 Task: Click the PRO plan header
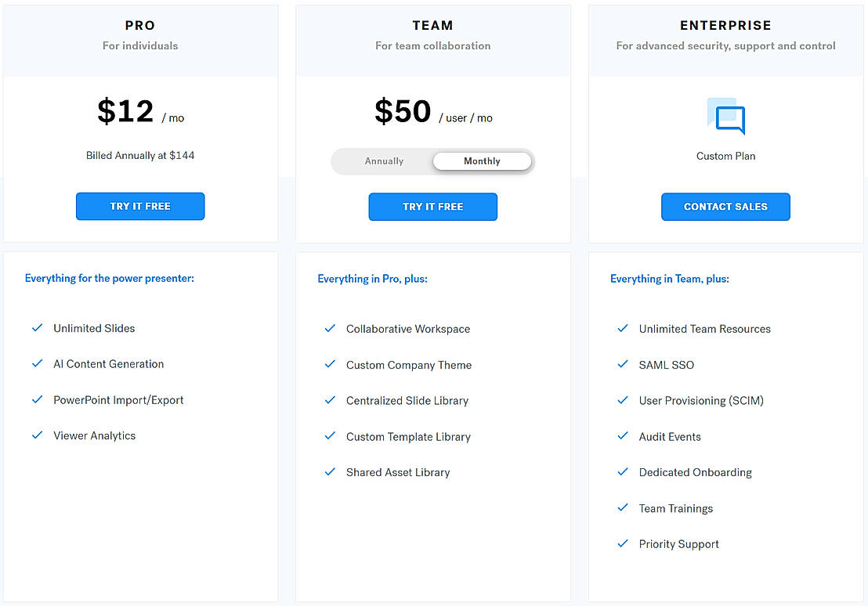tap(140, 25)
